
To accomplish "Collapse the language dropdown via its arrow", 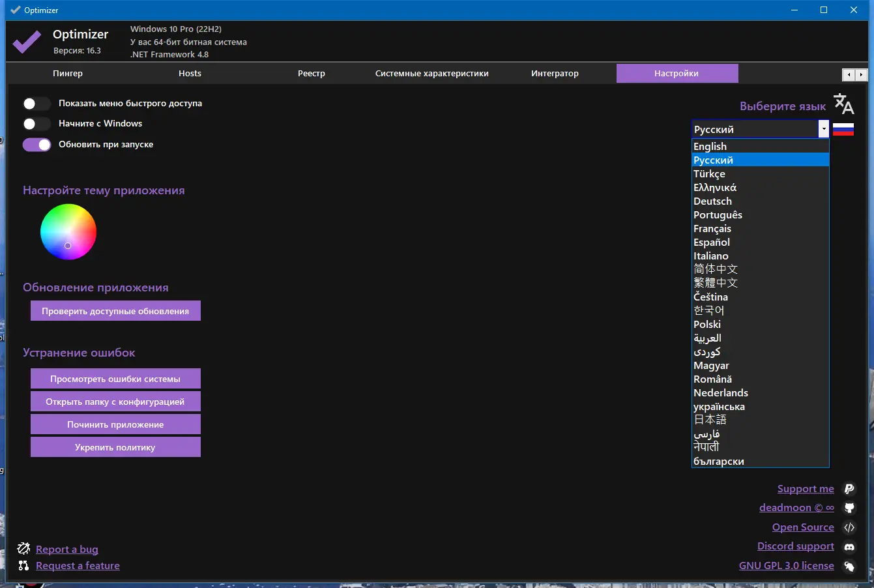I will click(x=824, y=129).
